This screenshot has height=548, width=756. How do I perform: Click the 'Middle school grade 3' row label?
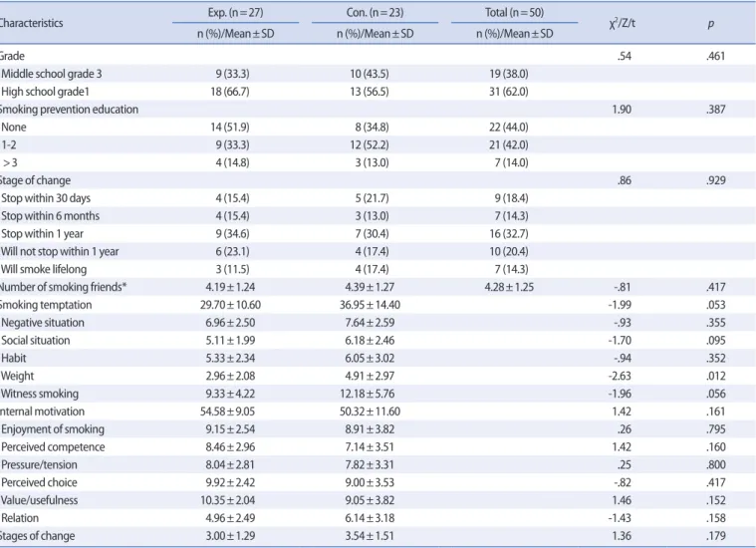[x=52, y=74]
